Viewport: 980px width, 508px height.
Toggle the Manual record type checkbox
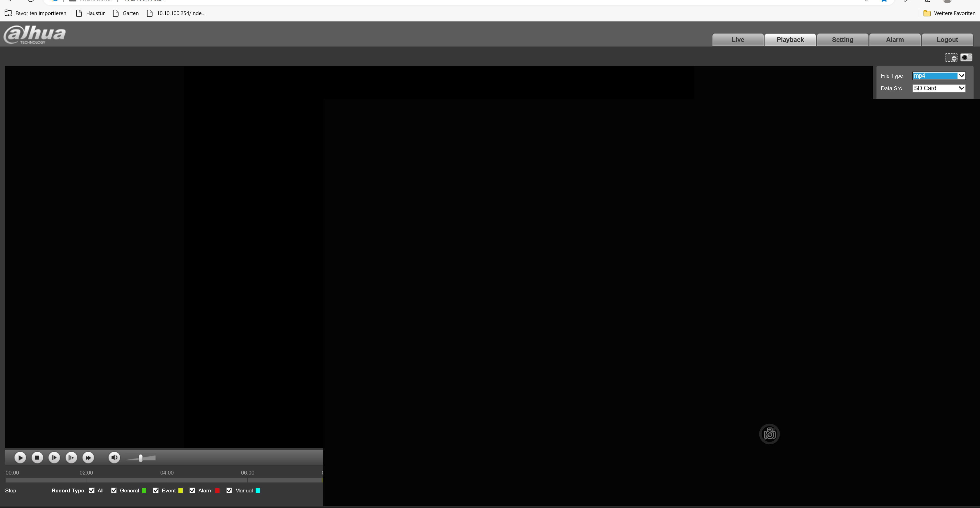229,491
